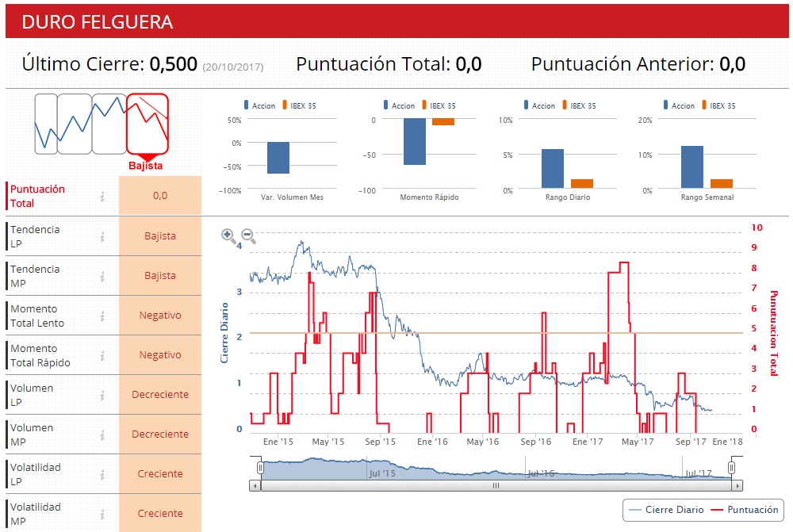This screenshot has height=532, width=793.
Task: Open info icon for Momento Total Lento
Action: pos(102,316)
